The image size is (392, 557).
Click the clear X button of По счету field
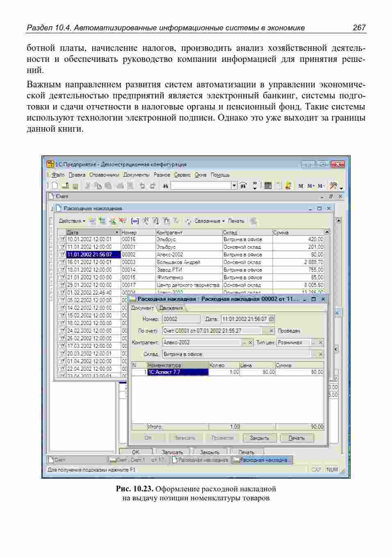tap(271, 331)
